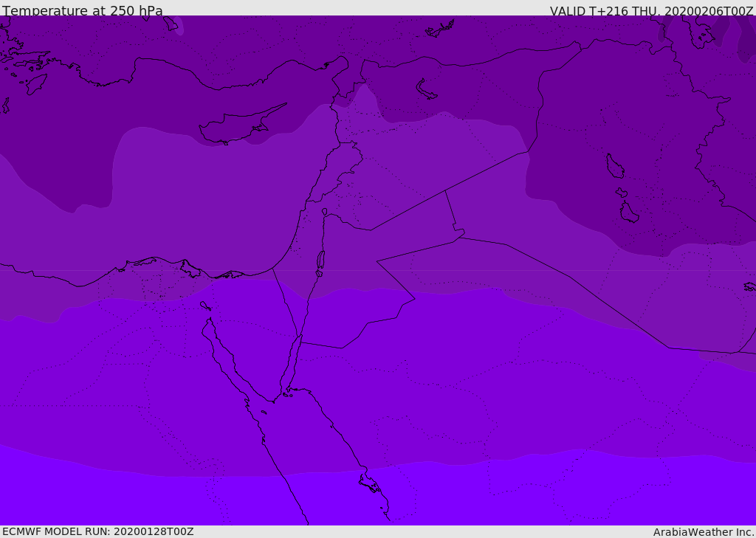Click the 'ArabiaWeather Inc' credit text
Screen dimensions: 756x538
tap(703, 532)
